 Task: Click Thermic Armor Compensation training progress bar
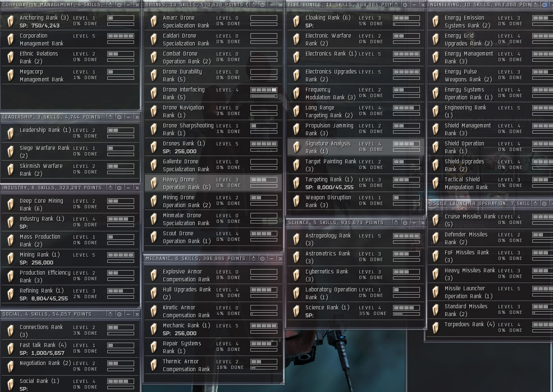264,368
